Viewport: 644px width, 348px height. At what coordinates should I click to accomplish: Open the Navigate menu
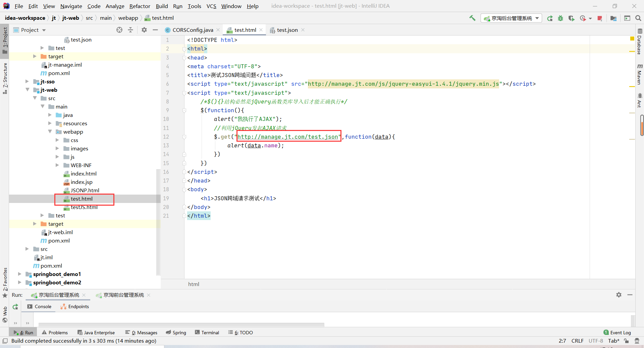(x=71, y=6)
